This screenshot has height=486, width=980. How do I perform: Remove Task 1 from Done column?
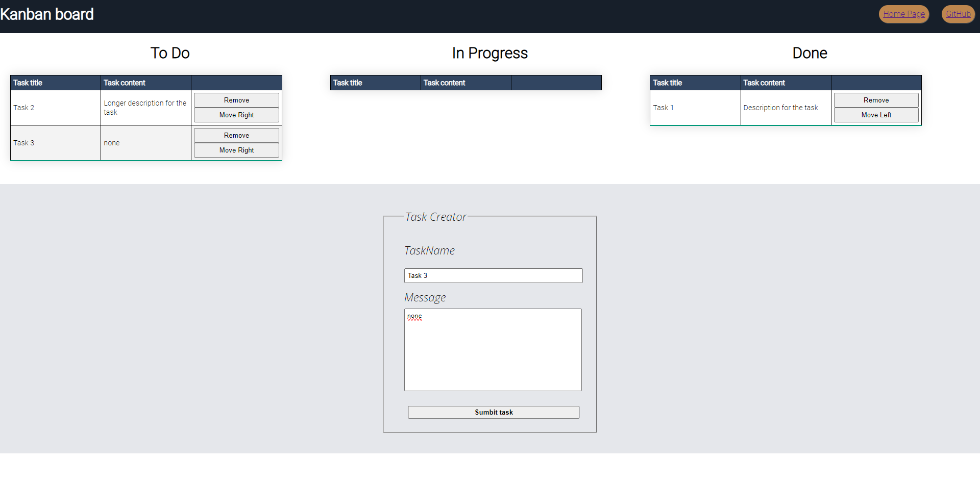[x=876, y=100]
